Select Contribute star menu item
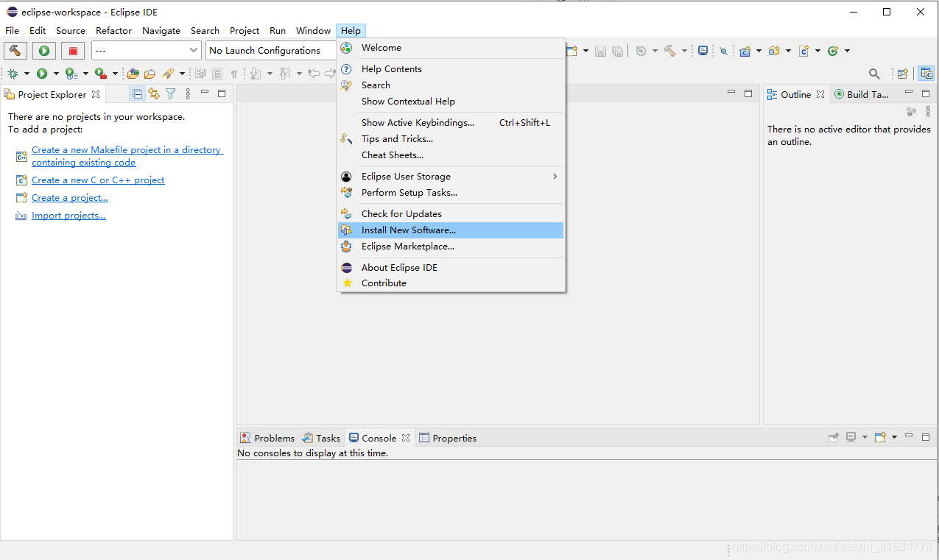939x560 pixels. [451, 283]
